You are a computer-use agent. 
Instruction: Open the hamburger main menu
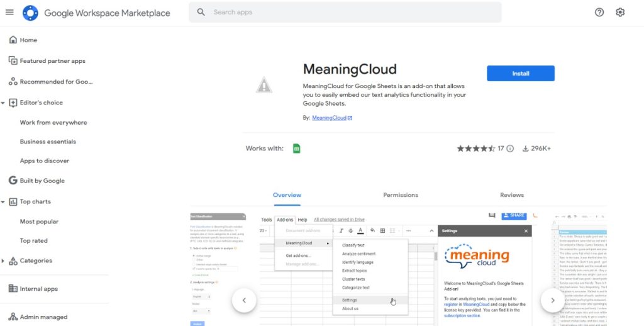9,13
